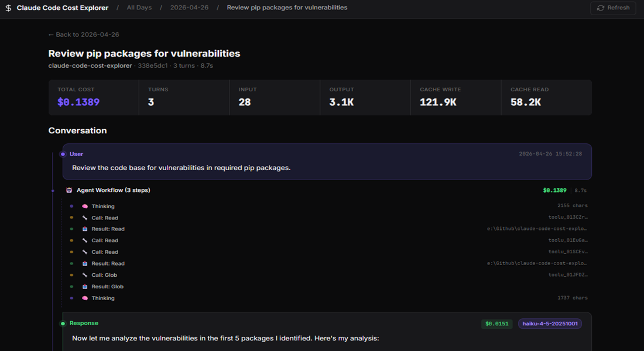
Task: Click the orange bullet dot of the Call: Glob row
Action: (71, 275)
